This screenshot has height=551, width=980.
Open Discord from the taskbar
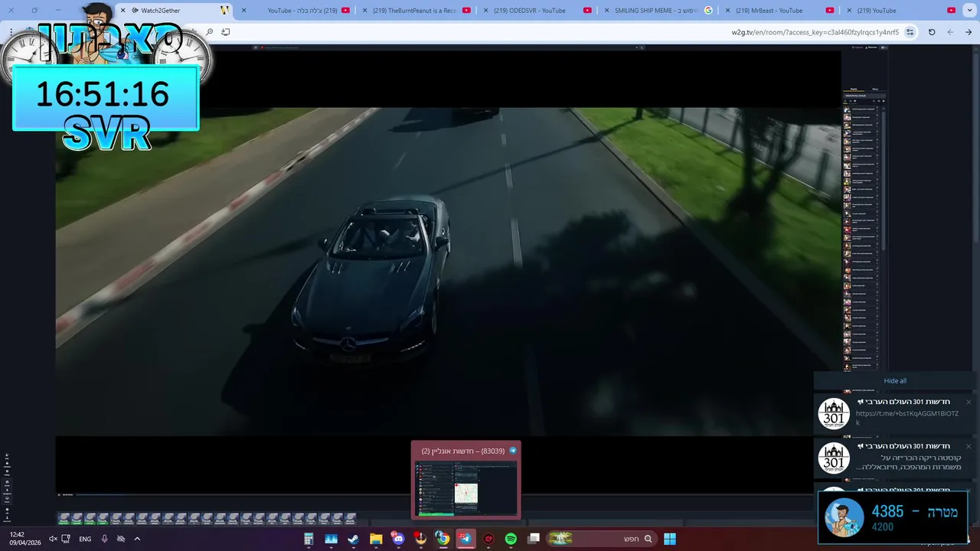397,539
